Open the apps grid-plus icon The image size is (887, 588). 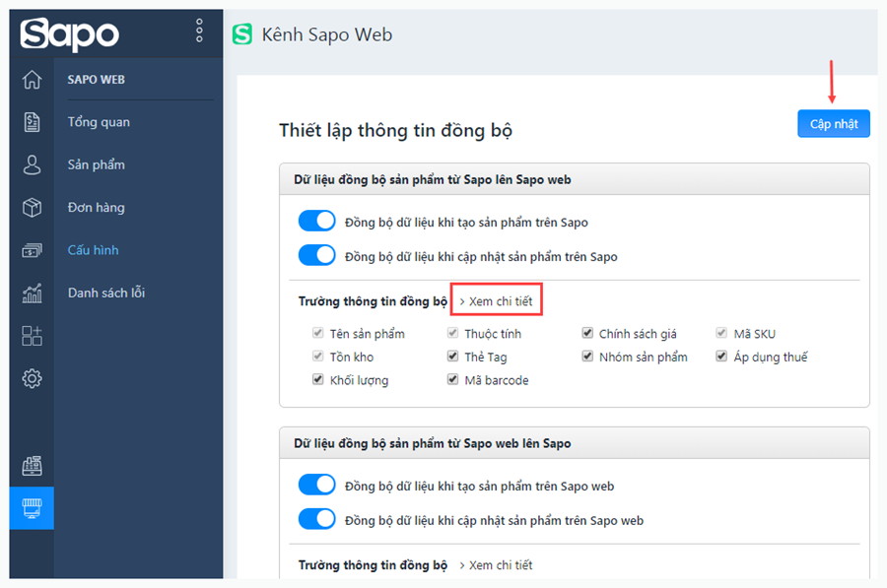32,335
